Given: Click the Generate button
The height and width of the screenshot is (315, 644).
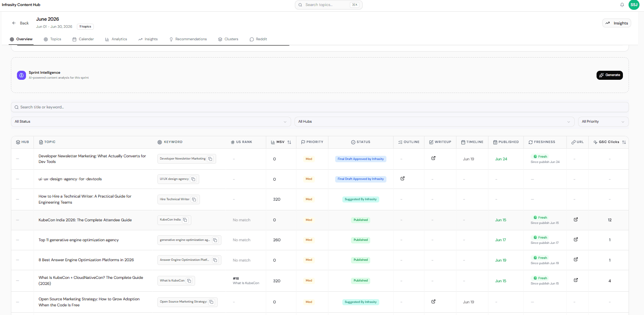Looking at the screenshot, I should click(x=610, y=75).
